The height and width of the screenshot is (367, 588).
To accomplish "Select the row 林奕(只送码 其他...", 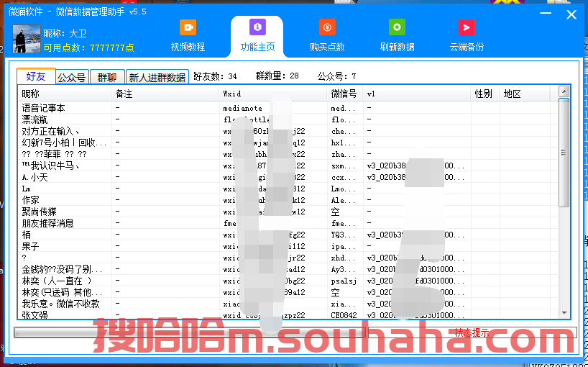I will click(x=288, y=292).
